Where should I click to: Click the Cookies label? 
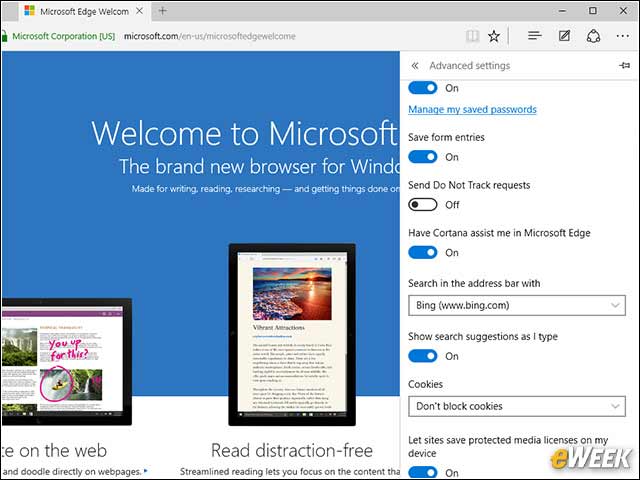(x=425, y=384)
